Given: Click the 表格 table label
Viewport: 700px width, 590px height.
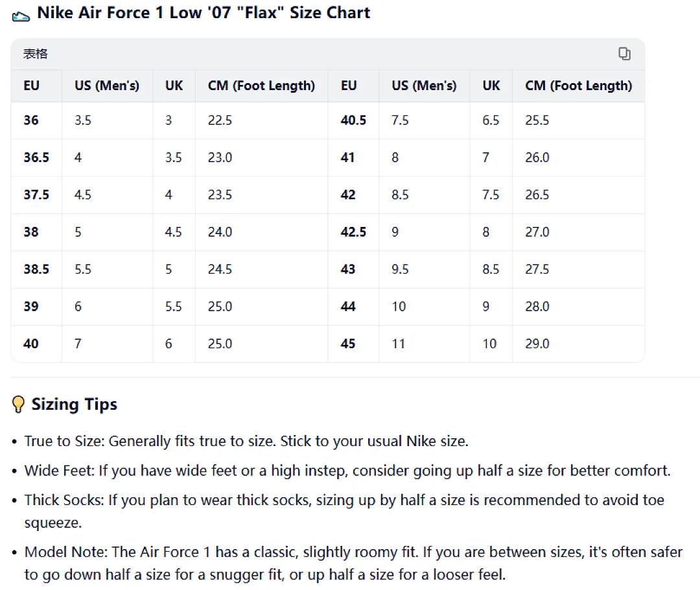Looking at the screenshot, I should [x=35, y=54].
